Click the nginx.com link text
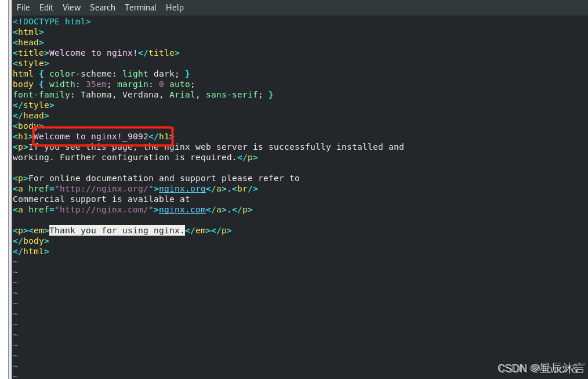The height and width of the screenshot is (379, 588). coord(182,210)
